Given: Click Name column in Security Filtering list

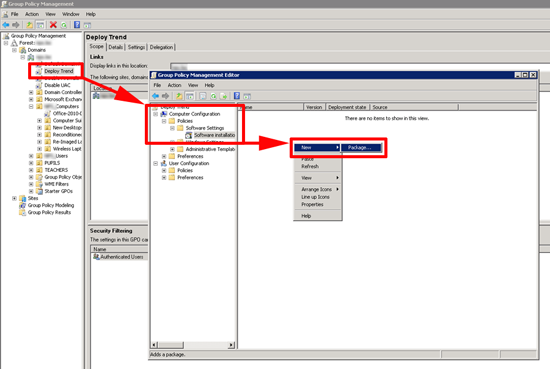Looking at the screenshot, I should point(119,249).
